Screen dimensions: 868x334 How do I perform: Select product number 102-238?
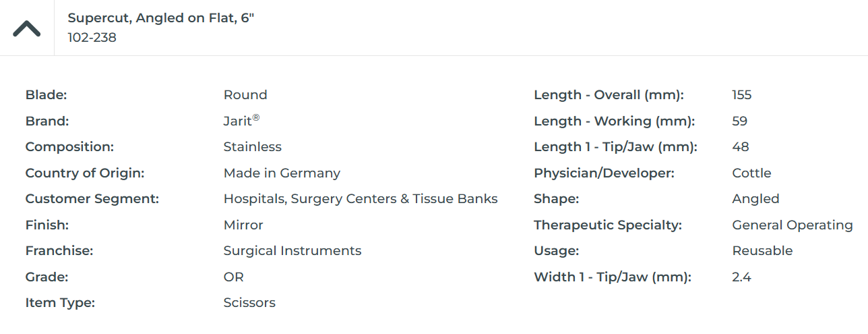(x=92, y=38)
